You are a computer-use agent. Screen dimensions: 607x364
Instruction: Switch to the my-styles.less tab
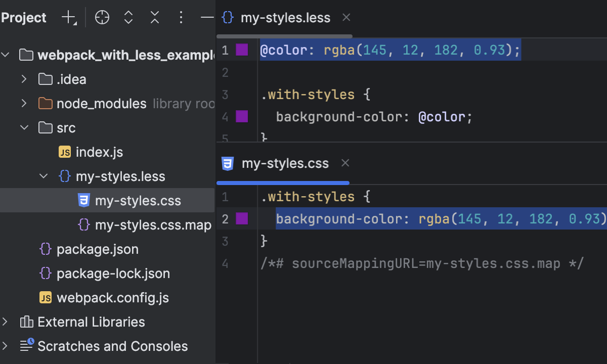[285, 17]
